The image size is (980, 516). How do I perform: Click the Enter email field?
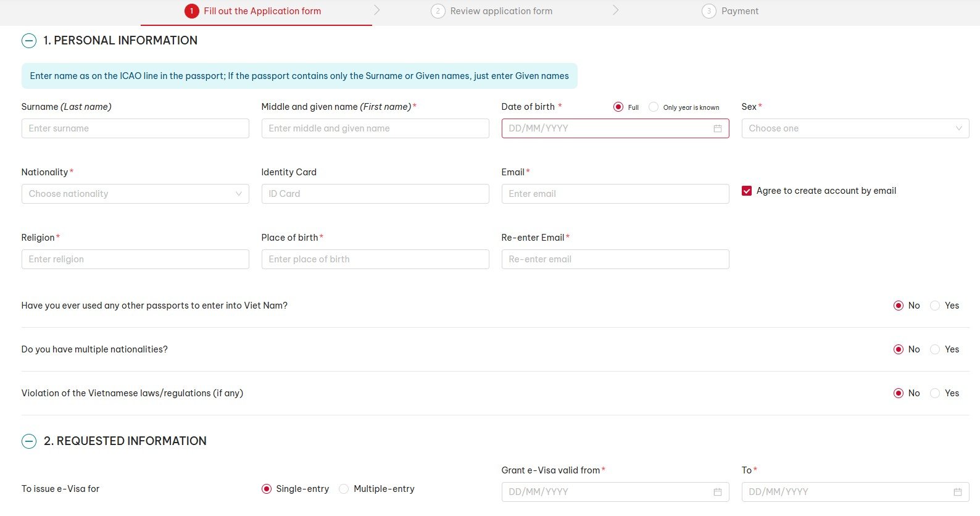pos(615,194)
